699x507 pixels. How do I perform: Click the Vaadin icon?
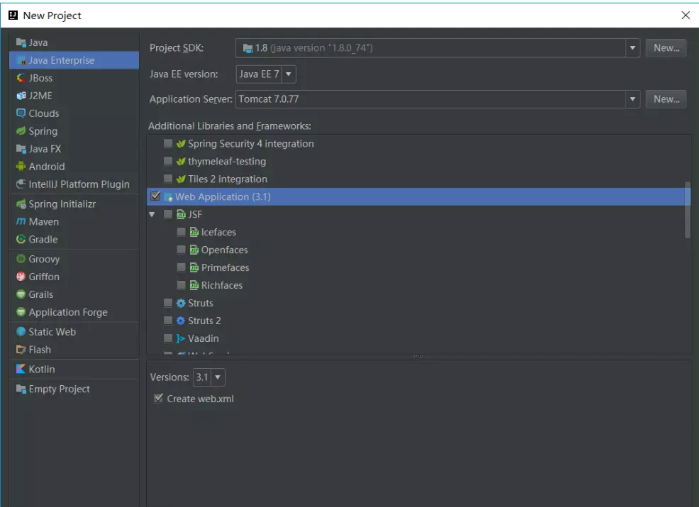click(181, 338)
